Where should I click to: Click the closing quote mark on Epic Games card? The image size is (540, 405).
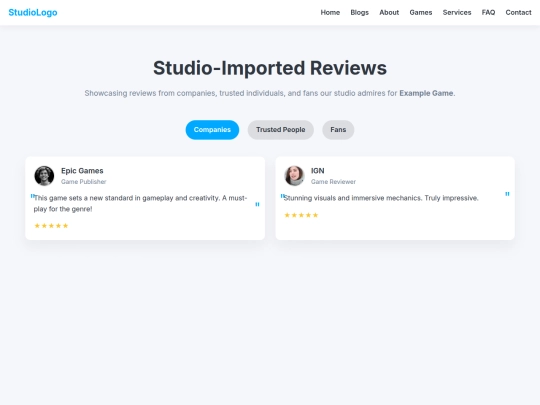[x=257, y=205]
